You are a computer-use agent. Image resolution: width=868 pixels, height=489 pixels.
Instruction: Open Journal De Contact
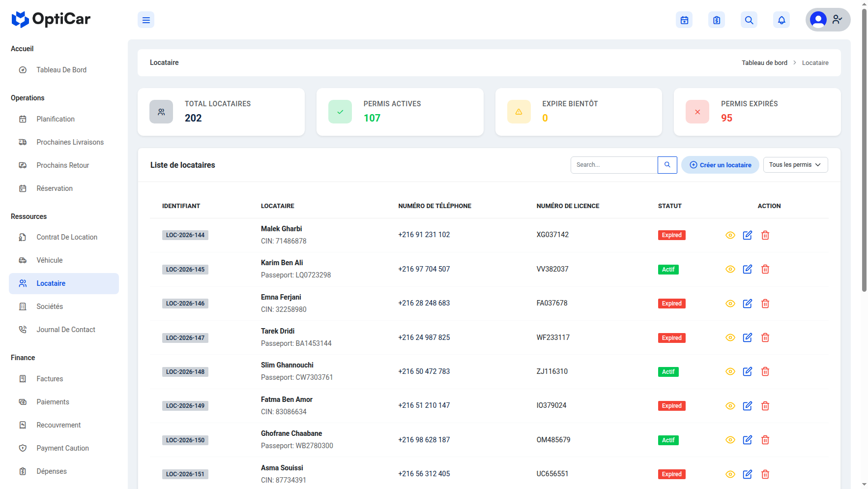(x=64, y=330)
